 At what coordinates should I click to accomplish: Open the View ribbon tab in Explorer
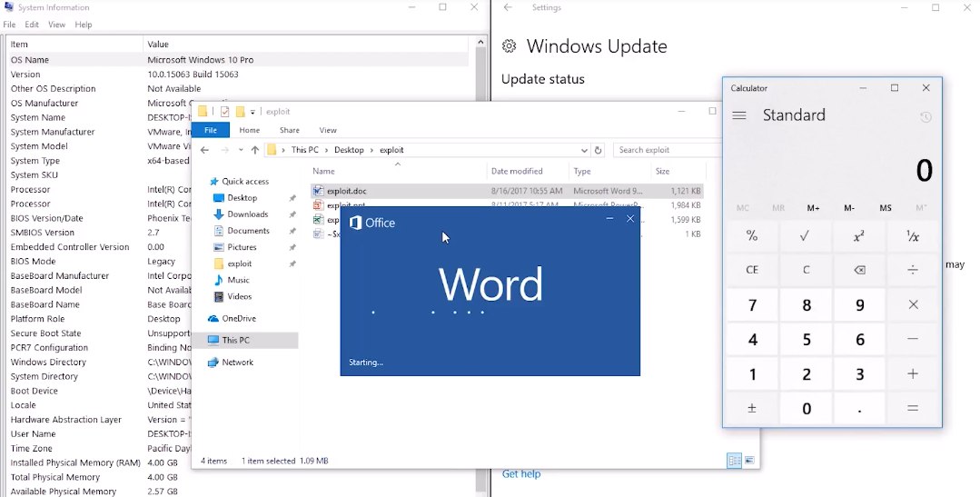[x=328, y=130]
